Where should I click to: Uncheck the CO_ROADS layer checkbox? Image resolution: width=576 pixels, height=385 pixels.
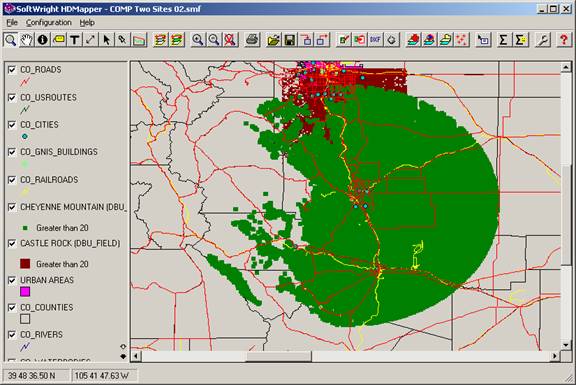coord(12,70)
